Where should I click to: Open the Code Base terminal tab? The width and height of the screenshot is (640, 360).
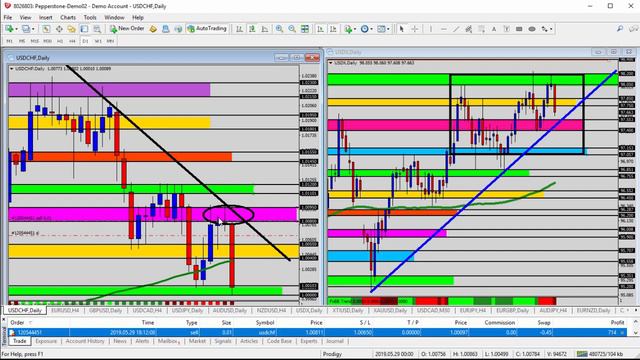pos(279,341)
